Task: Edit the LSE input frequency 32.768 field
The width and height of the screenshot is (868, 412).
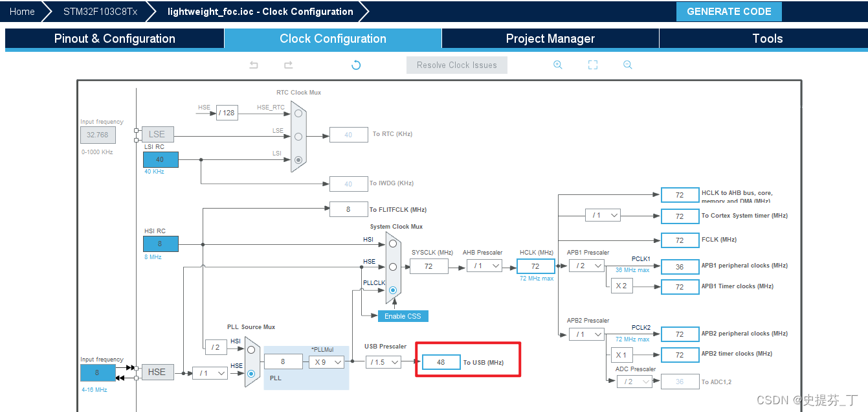Action: click(x=98, y=135)
